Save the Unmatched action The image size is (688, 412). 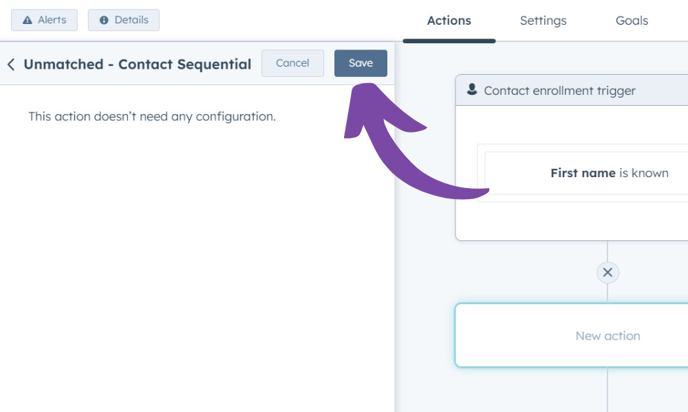(x=360, y=63)
